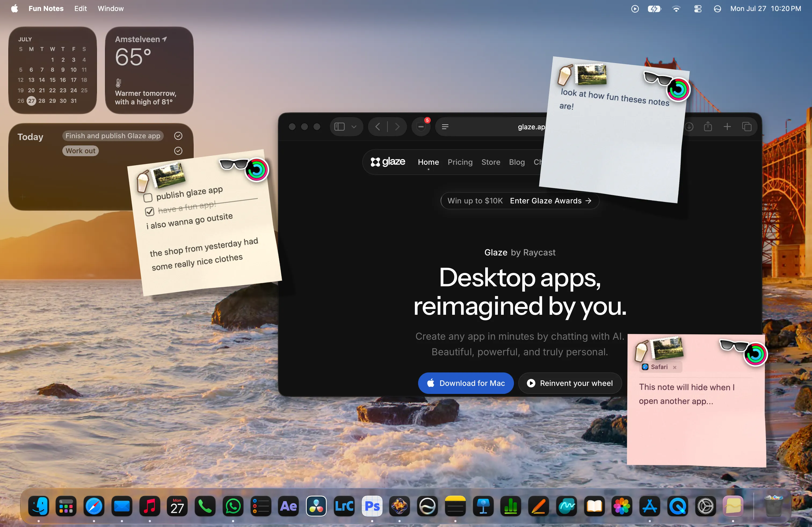Open Finder from the Dock
The image size is (812, 527).
[x=39, y=506]
